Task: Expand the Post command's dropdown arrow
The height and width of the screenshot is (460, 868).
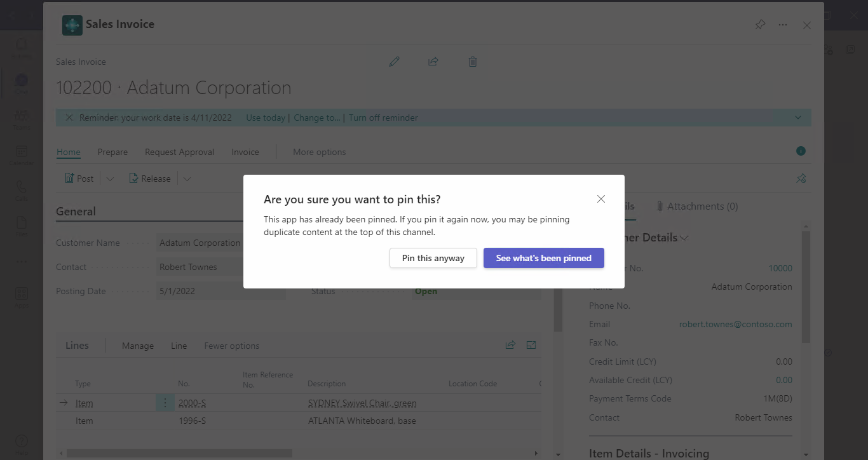Action: click(x=109, y=178)
